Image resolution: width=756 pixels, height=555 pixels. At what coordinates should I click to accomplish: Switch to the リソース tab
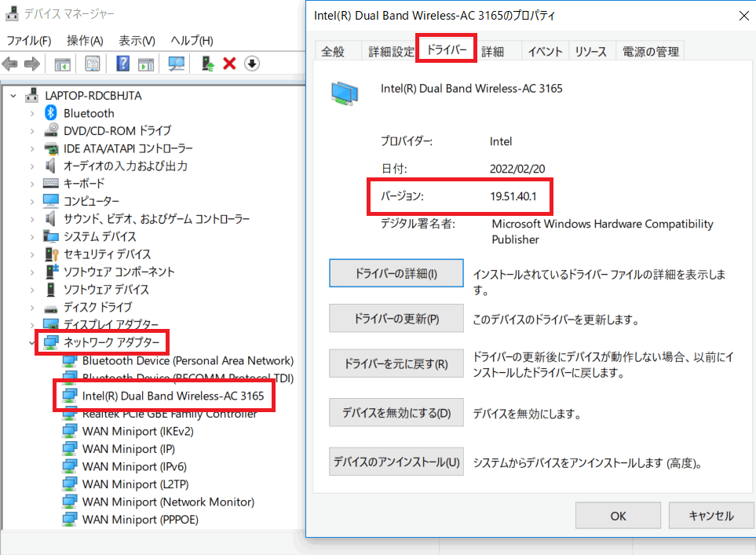pos(590,52)
